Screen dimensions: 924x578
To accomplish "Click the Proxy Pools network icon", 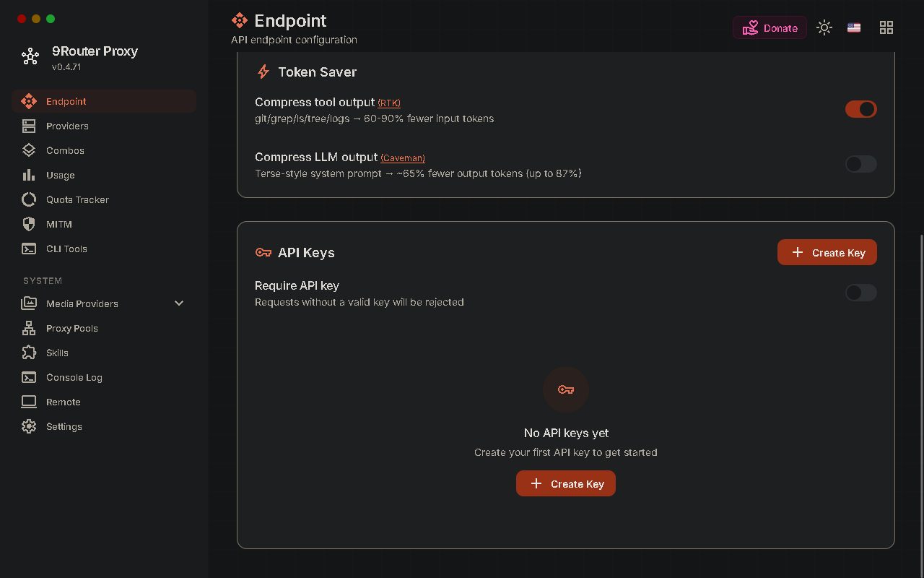I will 29,328.
